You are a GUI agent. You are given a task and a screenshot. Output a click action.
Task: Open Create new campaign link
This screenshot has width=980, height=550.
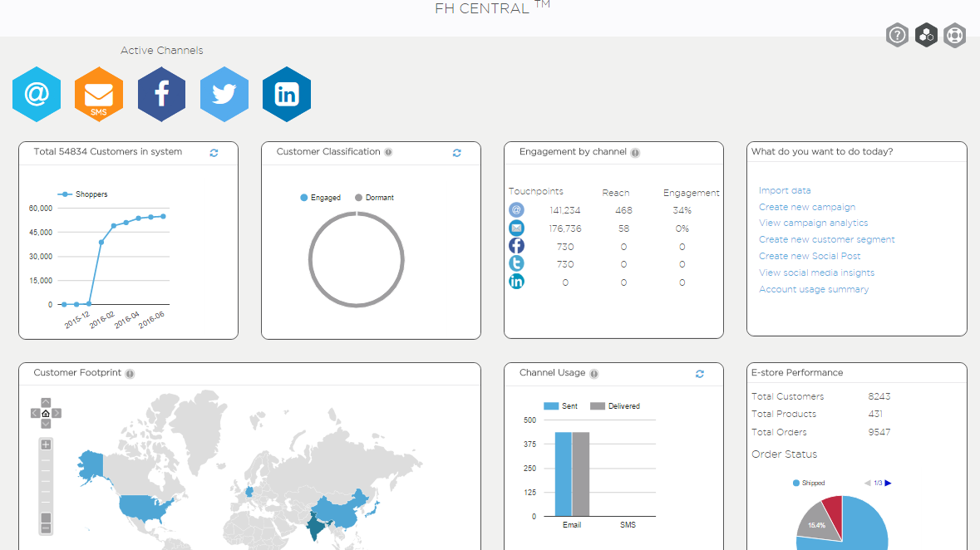click(807, 207)
